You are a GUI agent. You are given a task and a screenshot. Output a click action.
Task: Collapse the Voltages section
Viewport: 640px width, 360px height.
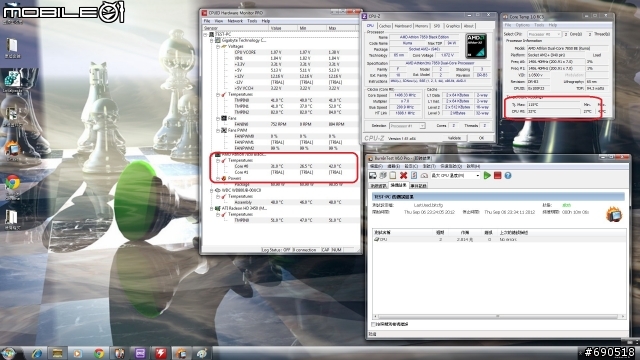click(218, 47)
